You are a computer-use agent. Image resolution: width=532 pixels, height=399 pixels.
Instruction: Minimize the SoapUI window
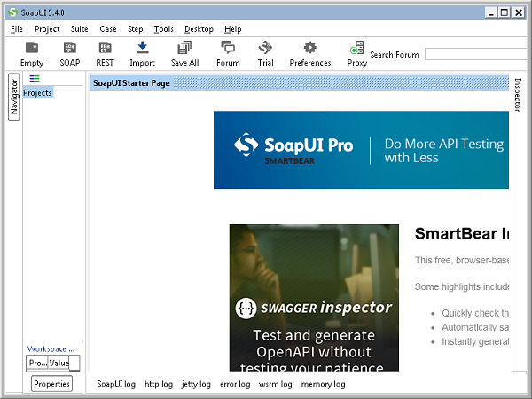click(490, 12)
